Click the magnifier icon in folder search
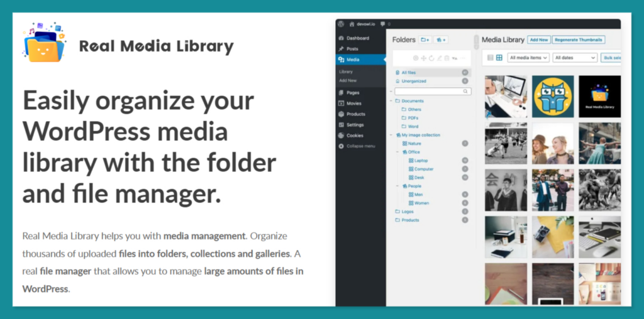This screenshot has height=319, width=644. click(x=465, y=92)
